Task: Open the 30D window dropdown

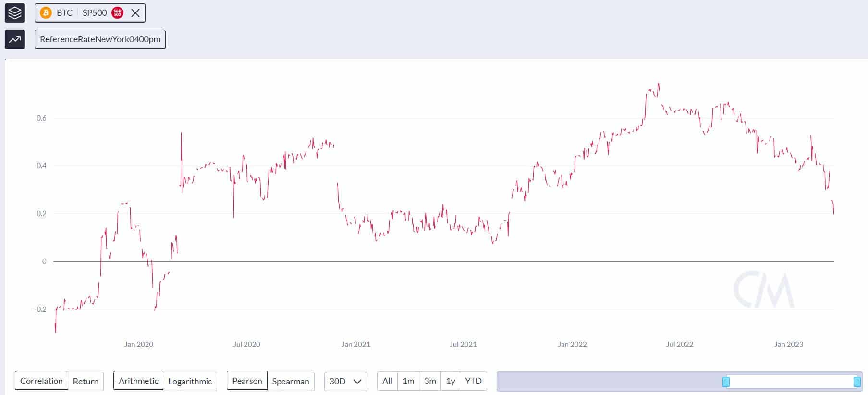Action: pyautogui.click(x=345, y=382)
